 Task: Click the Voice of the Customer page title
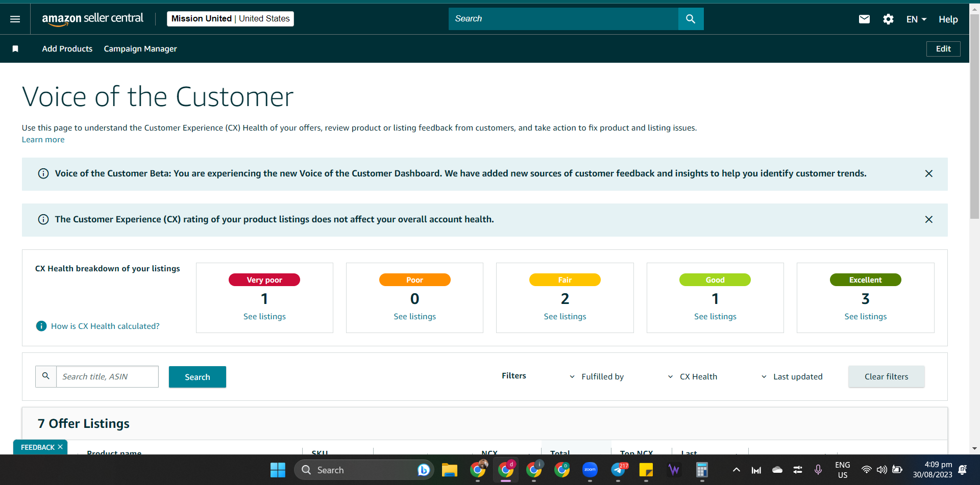pos(158,96)
